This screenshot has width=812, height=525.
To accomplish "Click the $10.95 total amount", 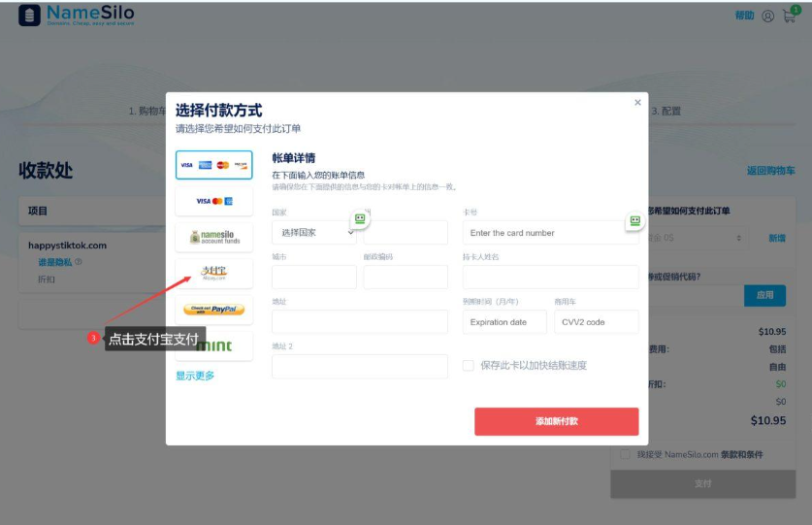I will (x=768, y=420).
